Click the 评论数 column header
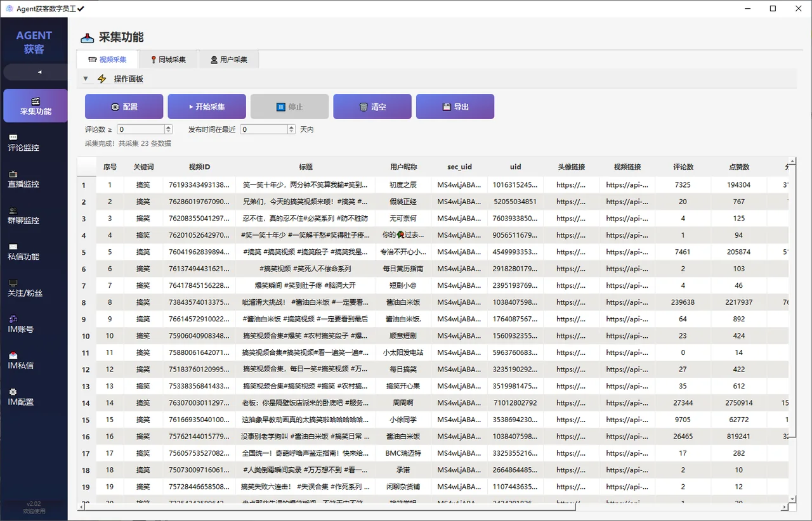The image size is (812, 521). pos(683,167)
